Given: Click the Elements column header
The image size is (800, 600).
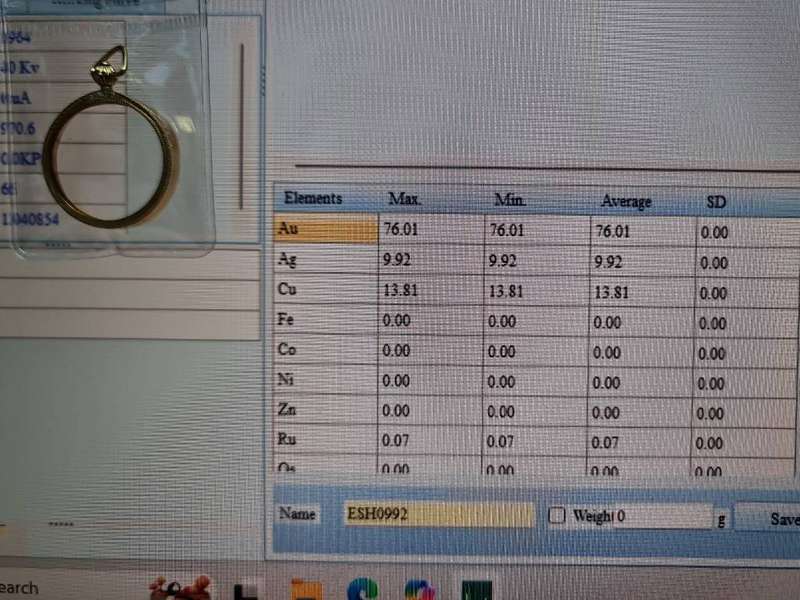Looking at the screenshot, I should pos(313,198).
